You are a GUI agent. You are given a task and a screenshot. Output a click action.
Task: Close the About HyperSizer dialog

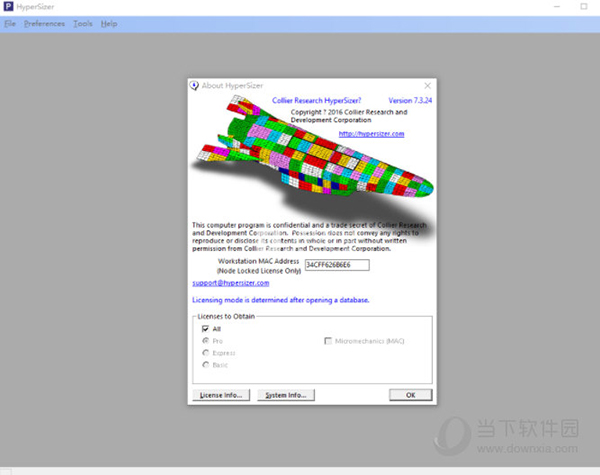tap(427, 85)
